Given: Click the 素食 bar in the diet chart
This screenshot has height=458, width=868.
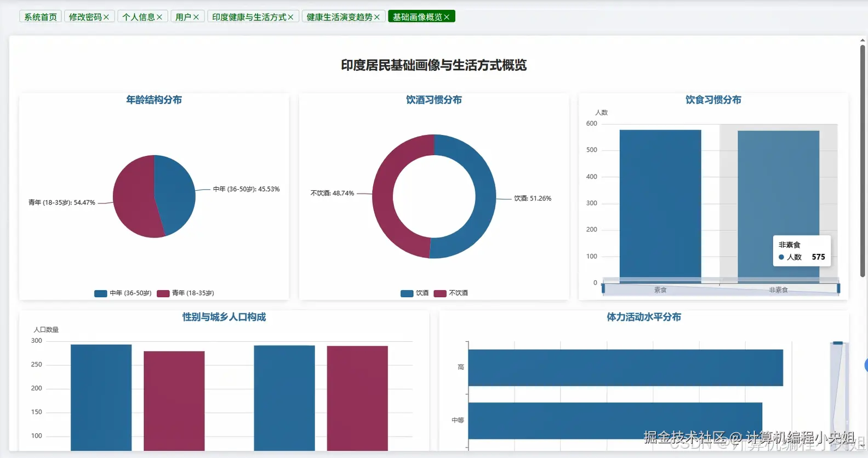Looking at the screenshot, I should tap(660, 206).
